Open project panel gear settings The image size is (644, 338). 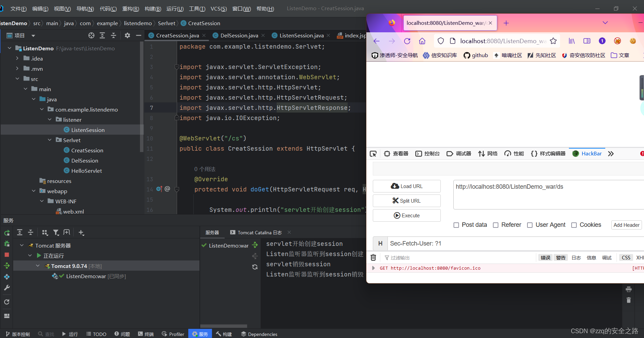click(x=127, y=35)
